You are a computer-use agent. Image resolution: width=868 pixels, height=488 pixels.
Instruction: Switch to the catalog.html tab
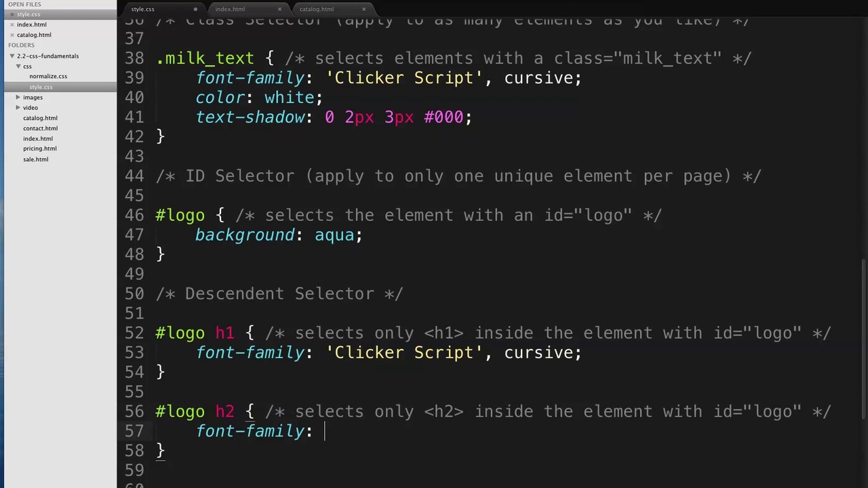(317, 9)
